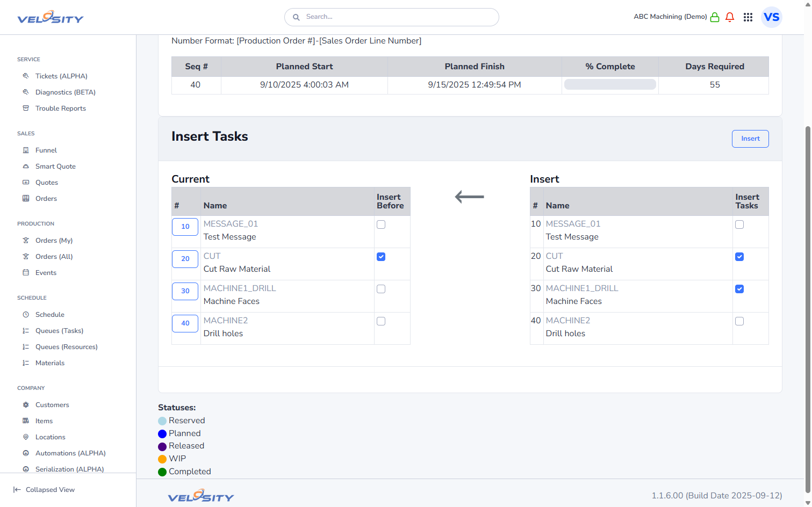Open Queues (Tasks) from sidebar

coord(59,331)
